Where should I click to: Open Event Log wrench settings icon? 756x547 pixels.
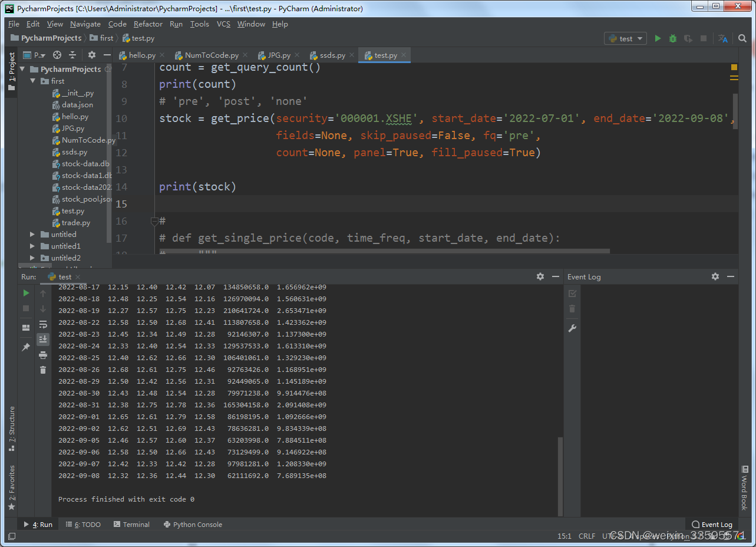pos(572,328)
